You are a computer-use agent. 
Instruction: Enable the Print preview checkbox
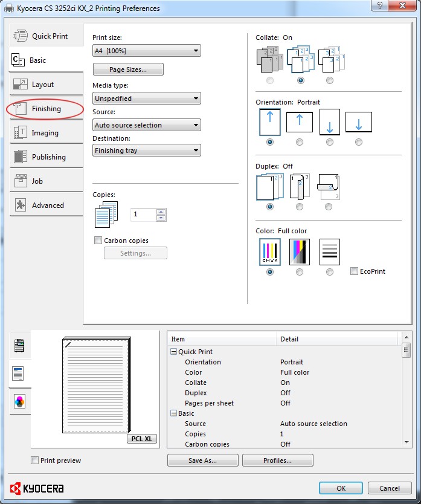pos(34,460)
